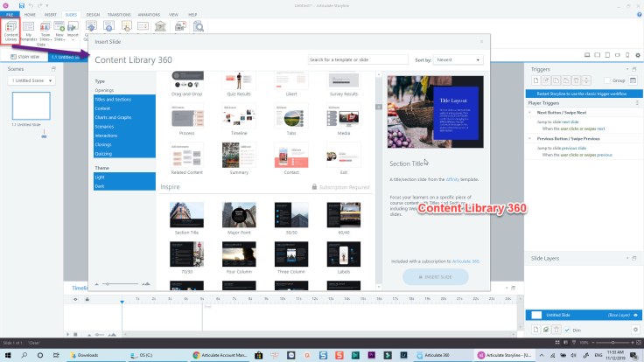
Task: Click the timeline stop button
Action: [x=75, y=335]
